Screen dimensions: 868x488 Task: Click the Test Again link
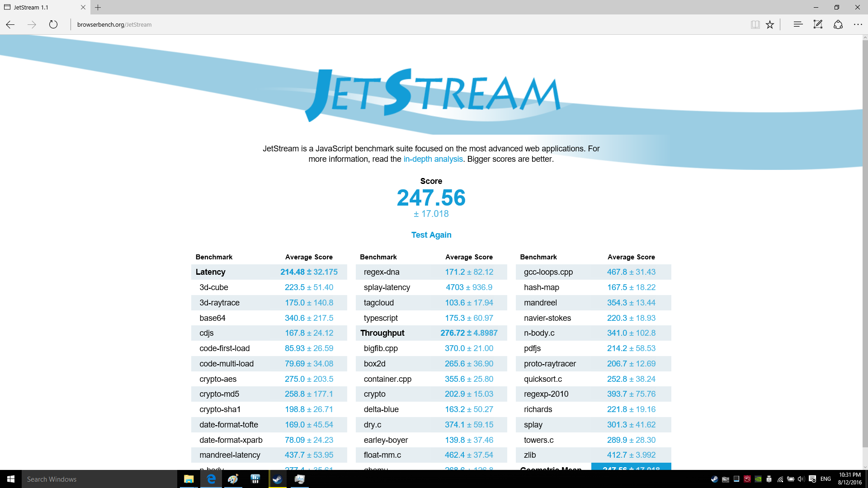coord(431,235)
